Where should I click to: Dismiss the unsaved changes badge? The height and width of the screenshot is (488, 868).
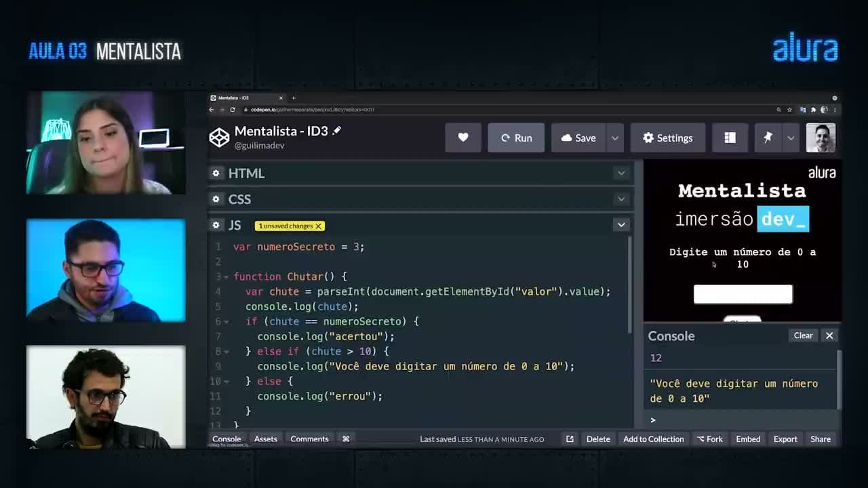click(318, 226)
